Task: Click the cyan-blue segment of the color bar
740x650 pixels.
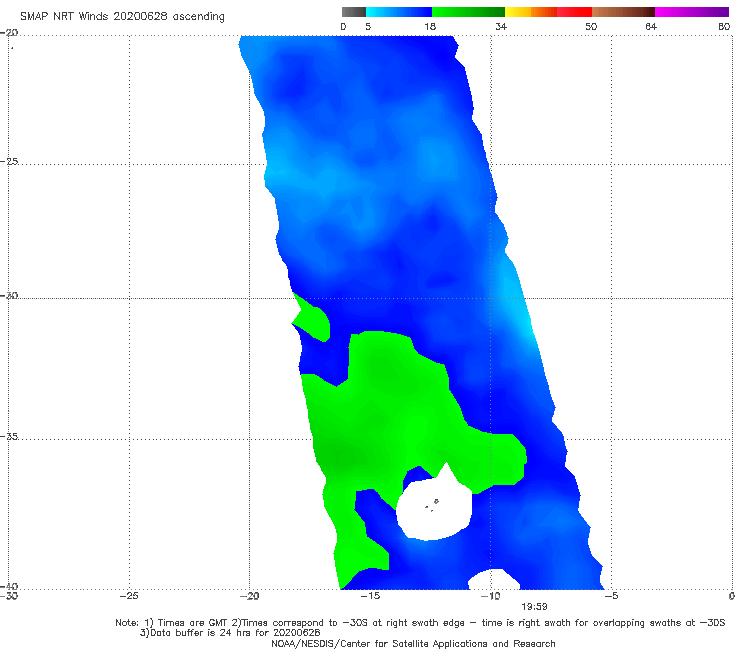Action: click(x=399, y=12)
